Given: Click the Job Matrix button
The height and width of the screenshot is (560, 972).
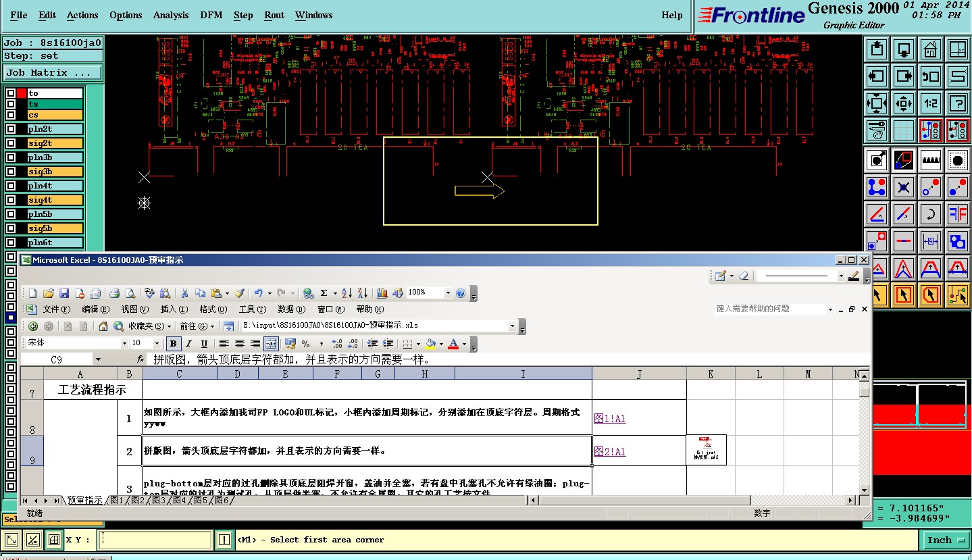Looking at the screenshot, I should [53, 73].
